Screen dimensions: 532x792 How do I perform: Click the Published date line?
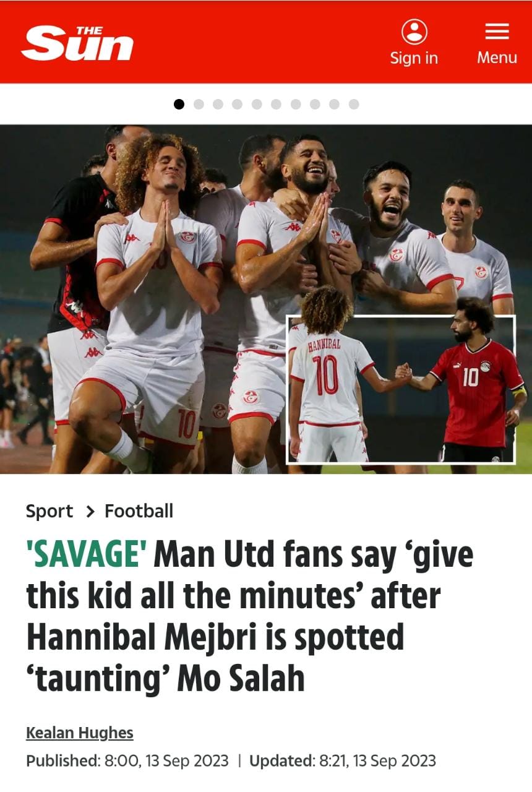tap(231, 760)
